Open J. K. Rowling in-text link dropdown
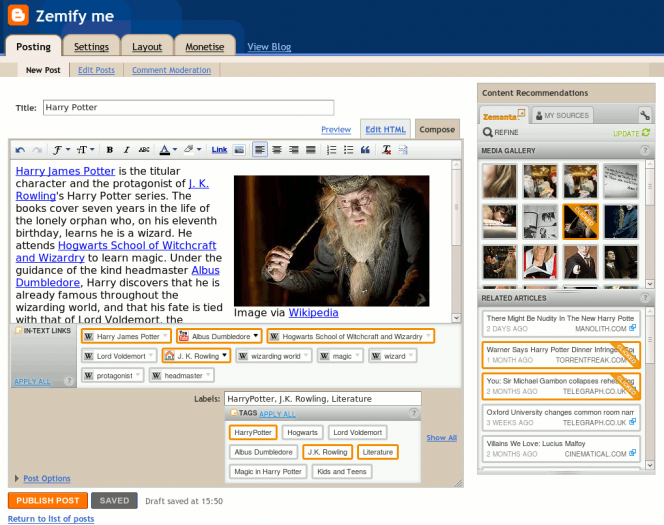This screenshot has width=664, height=525. coord(224,356)
